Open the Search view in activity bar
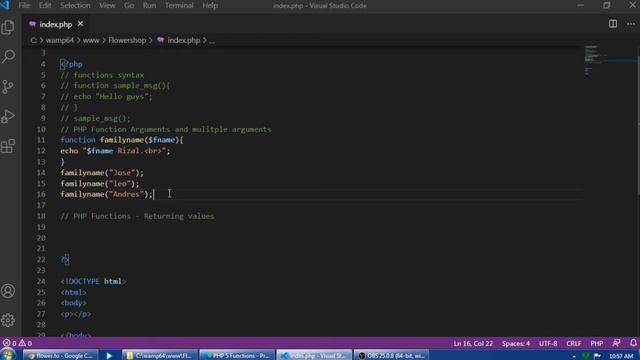This screenshot has width=640, height=360. click(x=8, y=56)
